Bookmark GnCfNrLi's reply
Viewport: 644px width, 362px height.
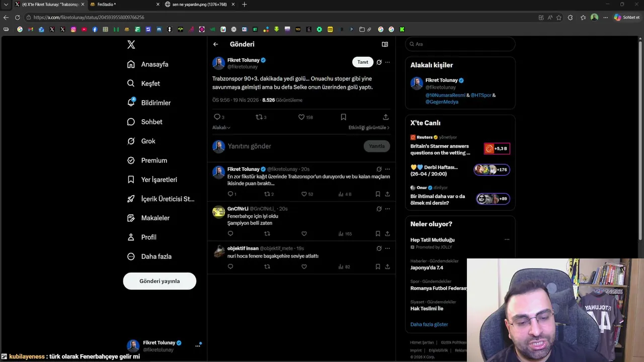377,234
